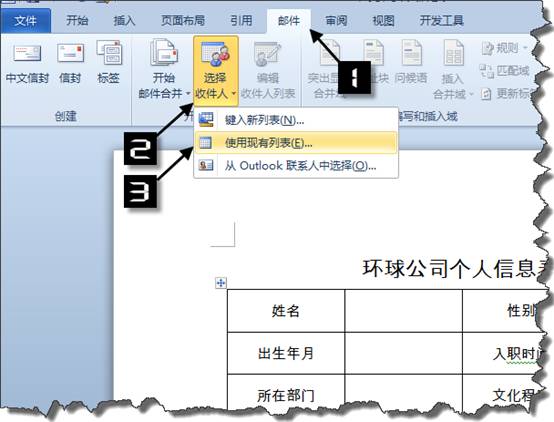554x422 pixels.
Task: Choose 使用现有列表(E)... menu entry
Action: pyautogui.click(x=296, y=143)
